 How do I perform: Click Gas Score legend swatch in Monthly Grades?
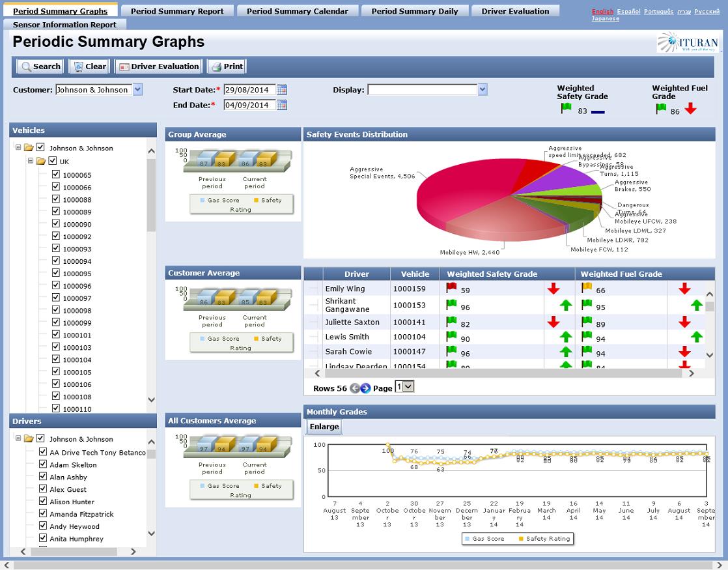coord(467,539)
